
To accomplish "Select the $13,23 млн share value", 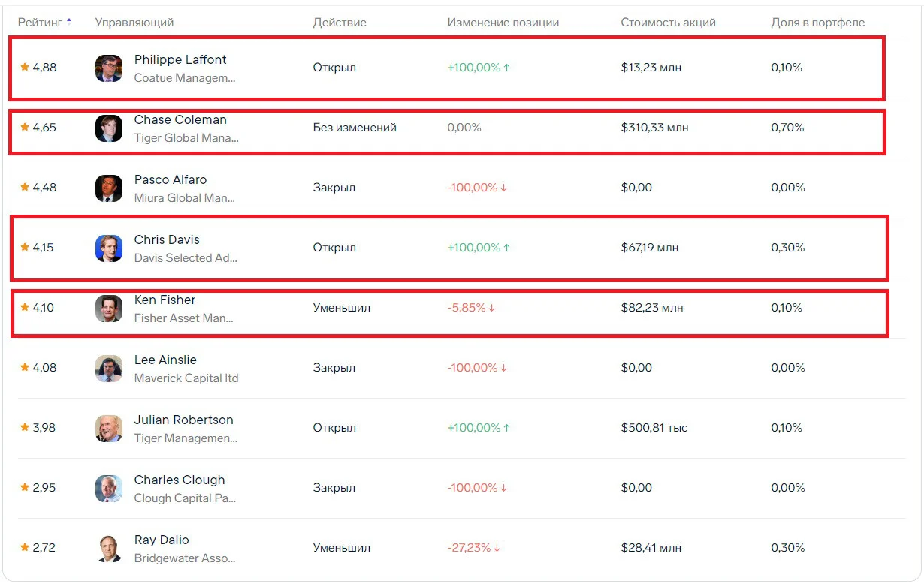I will [651, 68].
